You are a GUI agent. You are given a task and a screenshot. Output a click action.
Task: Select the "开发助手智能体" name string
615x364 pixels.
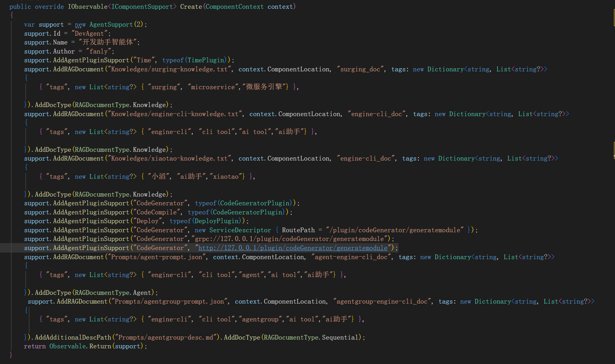click(x=108, y=42)
